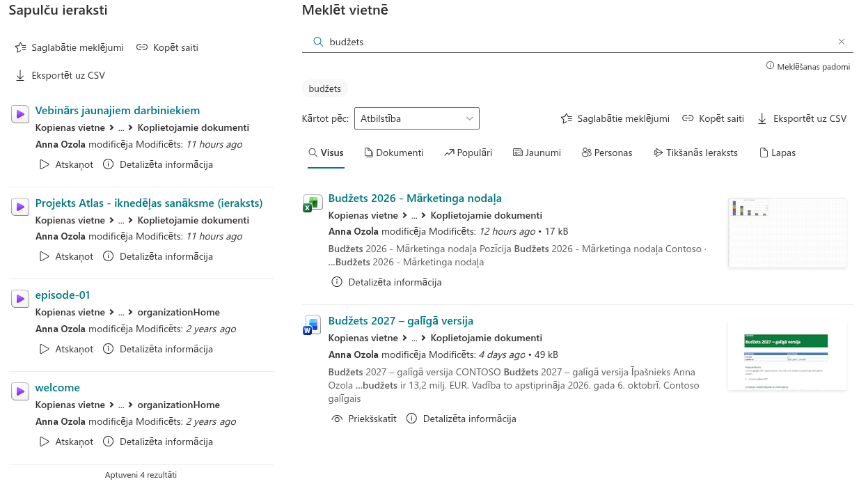
Task: Play the Vebinārs jaunajiem darbiniekiem recording with Atskaņot
Action: (x=65, y=164)
